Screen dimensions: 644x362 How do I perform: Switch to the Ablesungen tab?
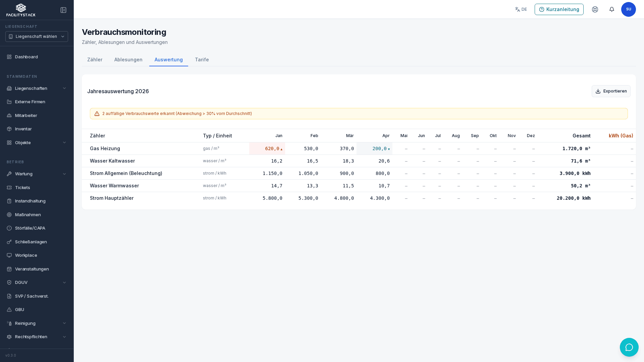point(128,60)
